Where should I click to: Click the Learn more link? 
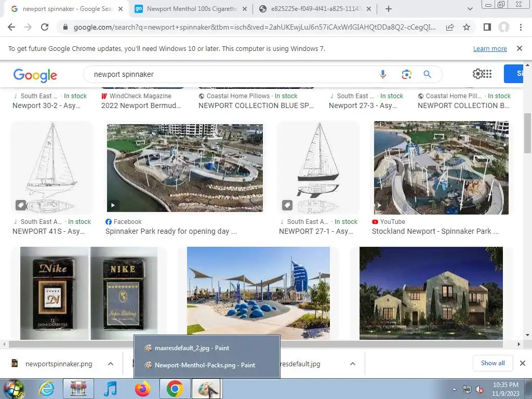pyautogui.click(x=490, y=48)
